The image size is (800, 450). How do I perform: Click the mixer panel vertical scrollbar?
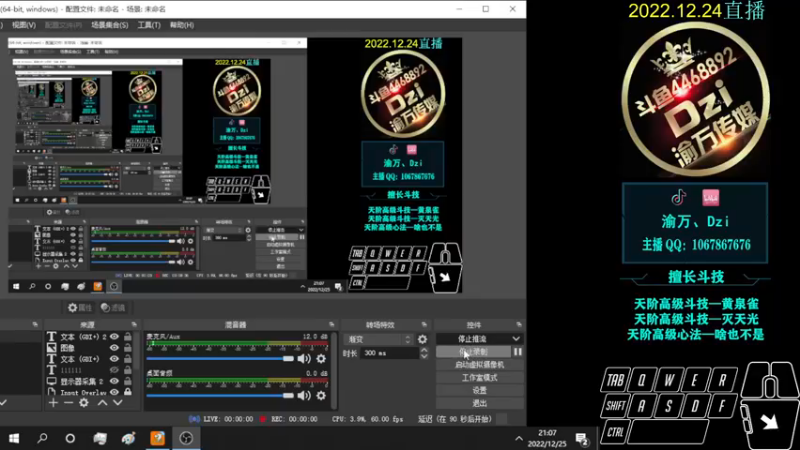click(x=334, y=370)
